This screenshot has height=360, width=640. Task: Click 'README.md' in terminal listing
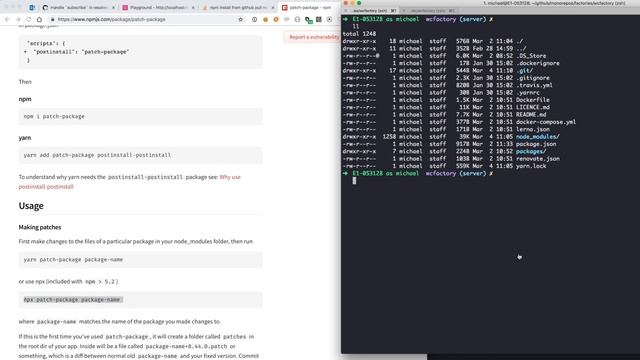(x=531, y=115)
